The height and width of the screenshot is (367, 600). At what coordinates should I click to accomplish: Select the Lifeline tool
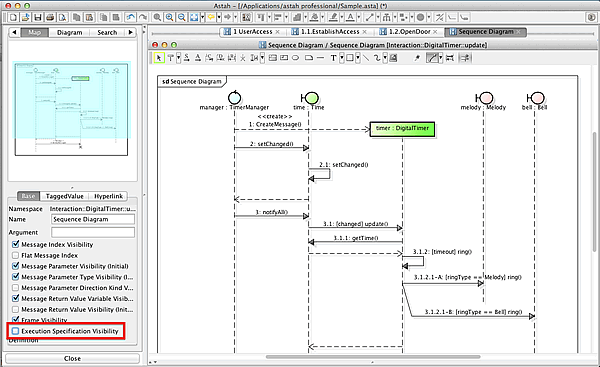point(170,58)
